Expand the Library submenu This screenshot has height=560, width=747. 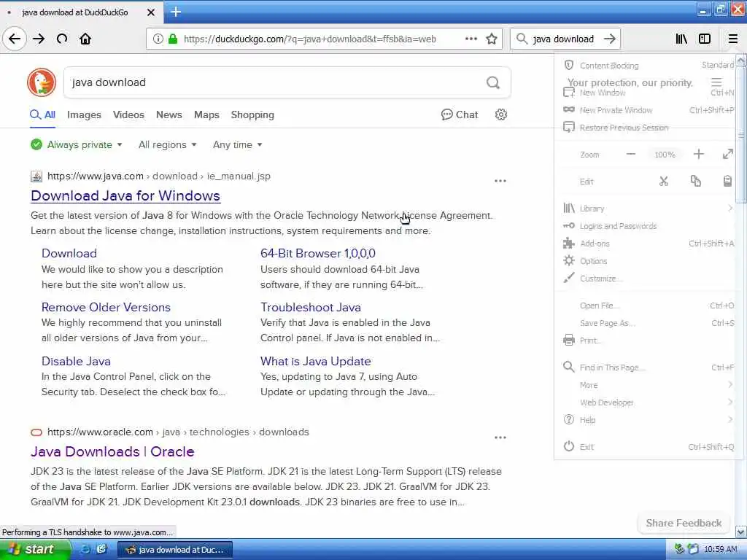[648, 209]
